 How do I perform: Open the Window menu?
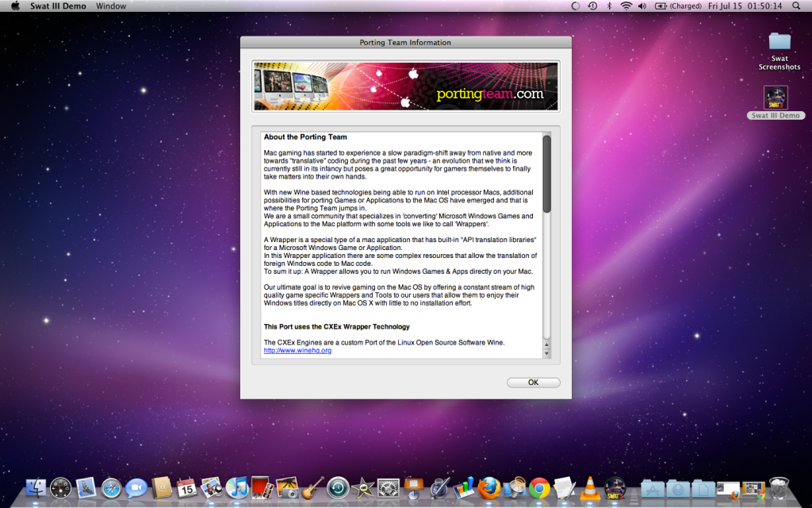point(111,6)
